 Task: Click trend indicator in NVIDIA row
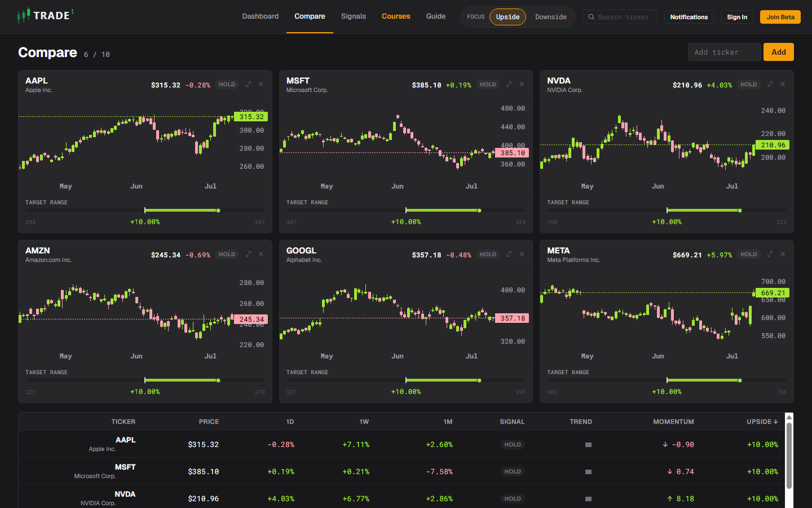588,499
